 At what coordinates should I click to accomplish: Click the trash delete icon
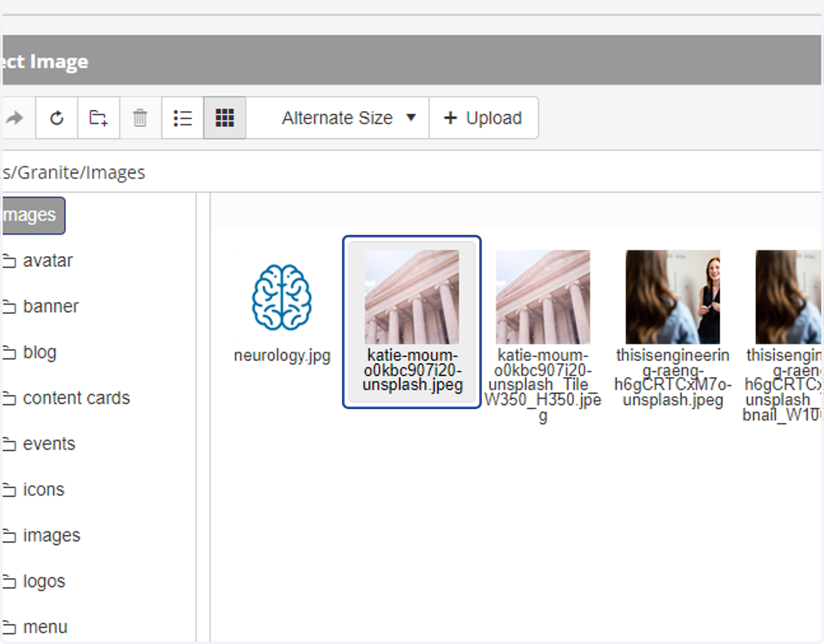140,118
